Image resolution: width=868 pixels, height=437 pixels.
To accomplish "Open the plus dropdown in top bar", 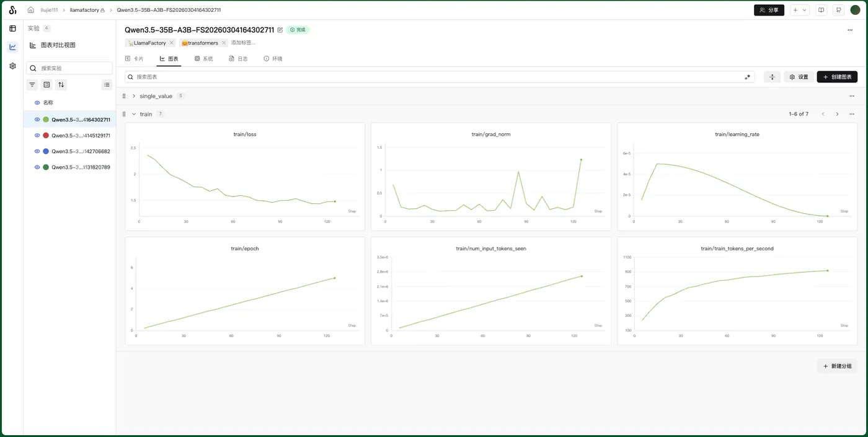I will click(799, 10).
